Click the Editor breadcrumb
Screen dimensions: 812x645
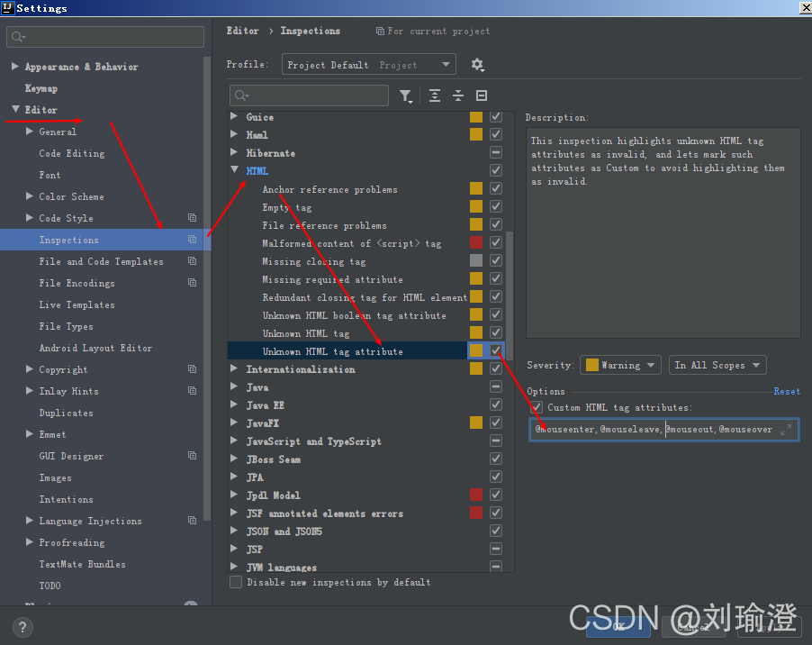[x=242, y=32]
